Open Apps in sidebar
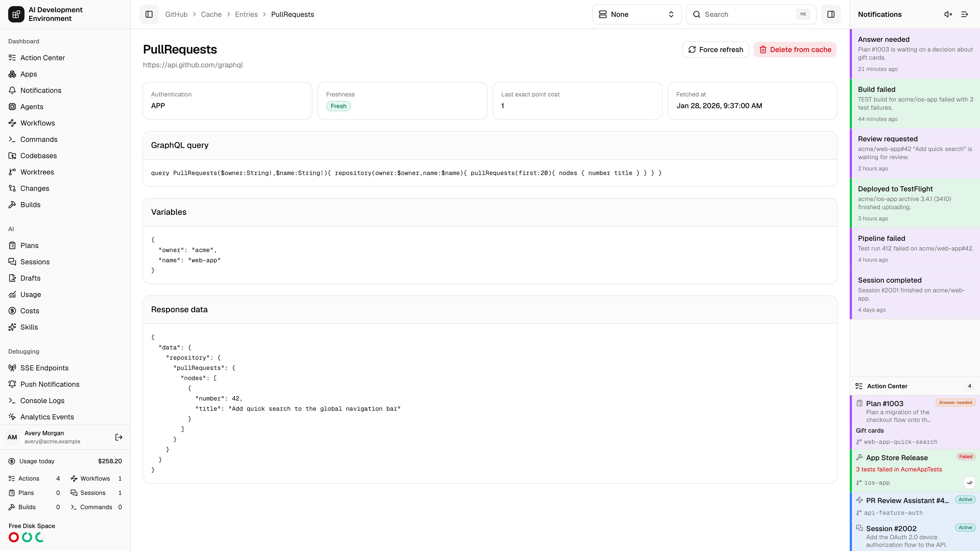This screenshot has height=551, width=980. tap(65, 74)
